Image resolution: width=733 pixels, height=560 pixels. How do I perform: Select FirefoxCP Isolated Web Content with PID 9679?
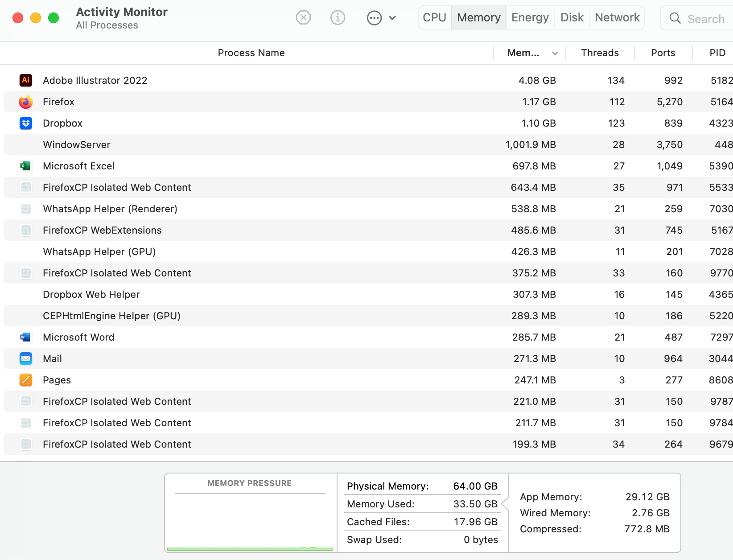368,444
